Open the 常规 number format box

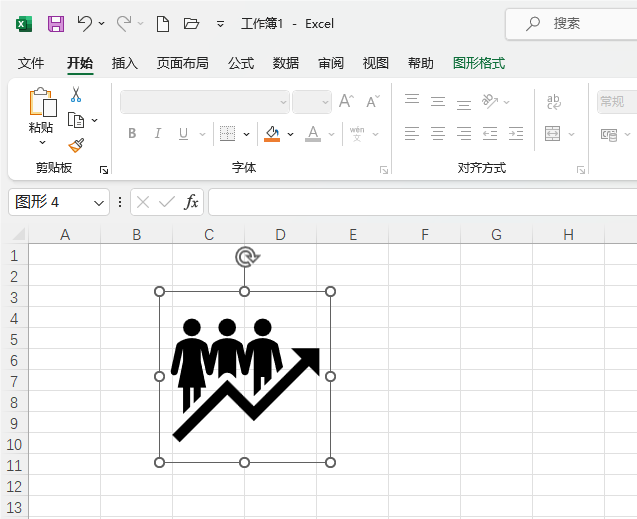click(617, 102)
